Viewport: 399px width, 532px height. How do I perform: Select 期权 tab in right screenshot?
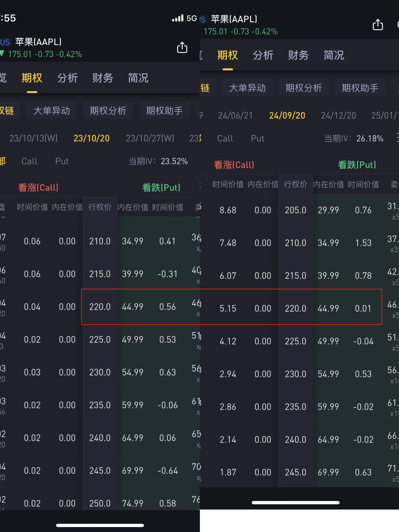227,55
